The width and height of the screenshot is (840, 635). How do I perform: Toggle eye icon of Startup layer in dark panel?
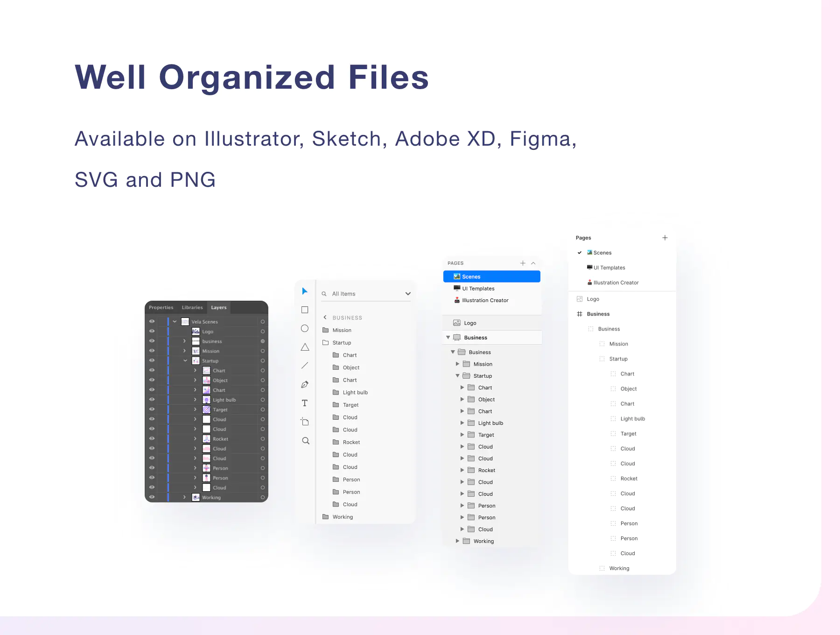click(x=152, y=360)
